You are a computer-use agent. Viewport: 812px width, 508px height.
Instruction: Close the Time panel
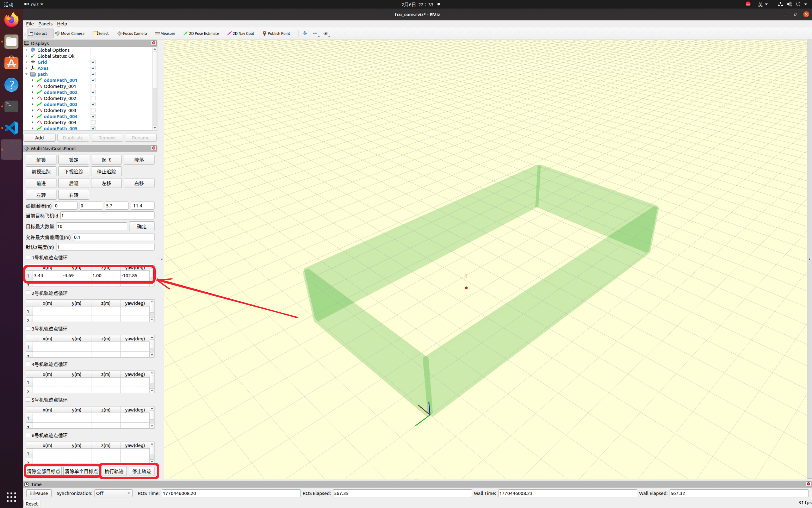click(808, 484)
